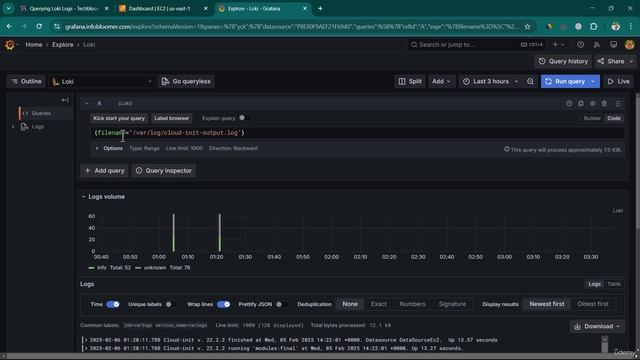Viewport: 640px width, 360px height.
Task: Choose Oldest first display order
Action: [x=593, y=304]
